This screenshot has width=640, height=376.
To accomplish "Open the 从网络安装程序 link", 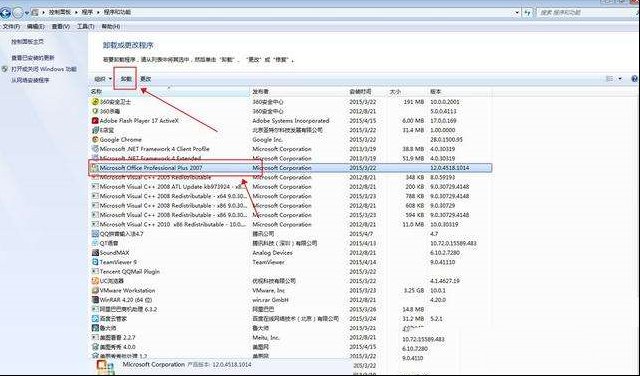I will [x=30, y=80].
